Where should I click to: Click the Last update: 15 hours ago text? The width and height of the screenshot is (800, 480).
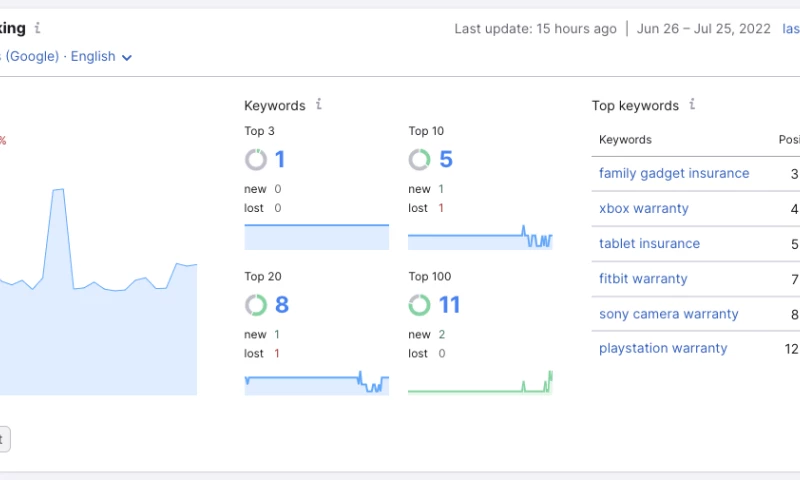535,29
